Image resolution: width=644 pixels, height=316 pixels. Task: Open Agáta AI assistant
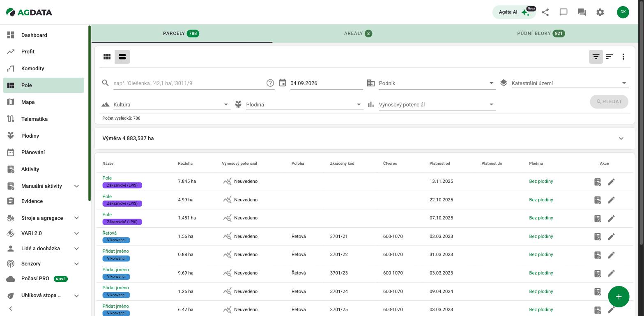[x=514, y=12]
